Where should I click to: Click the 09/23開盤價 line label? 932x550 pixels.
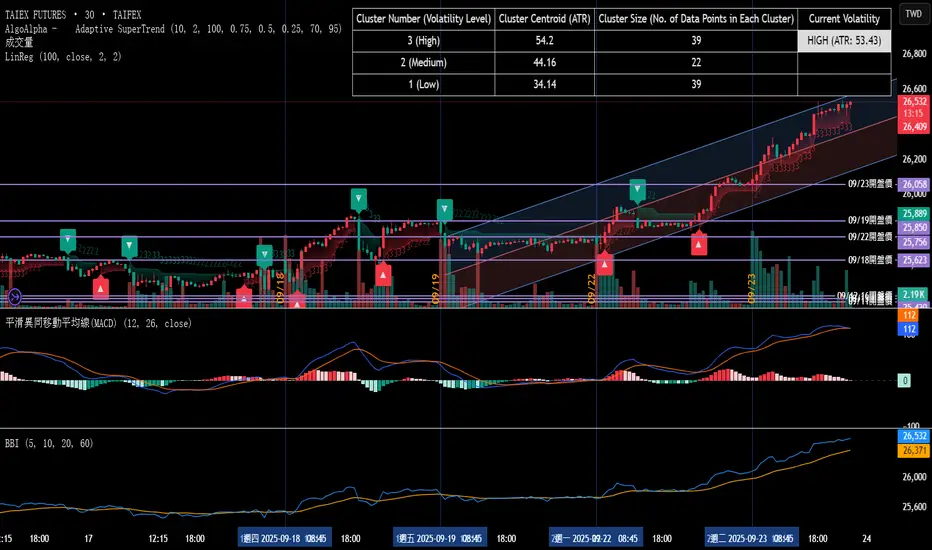[x=870, y=184]
